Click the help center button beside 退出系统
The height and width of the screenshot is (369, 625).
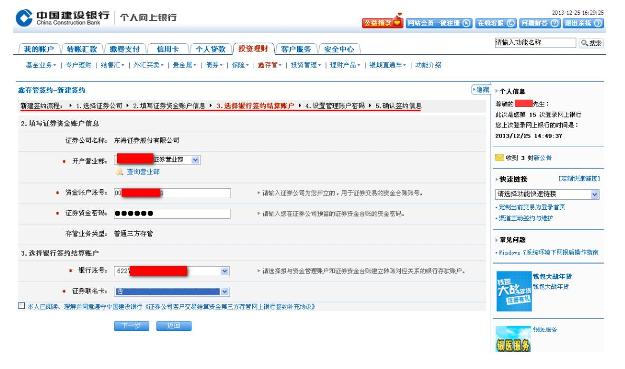540,23
